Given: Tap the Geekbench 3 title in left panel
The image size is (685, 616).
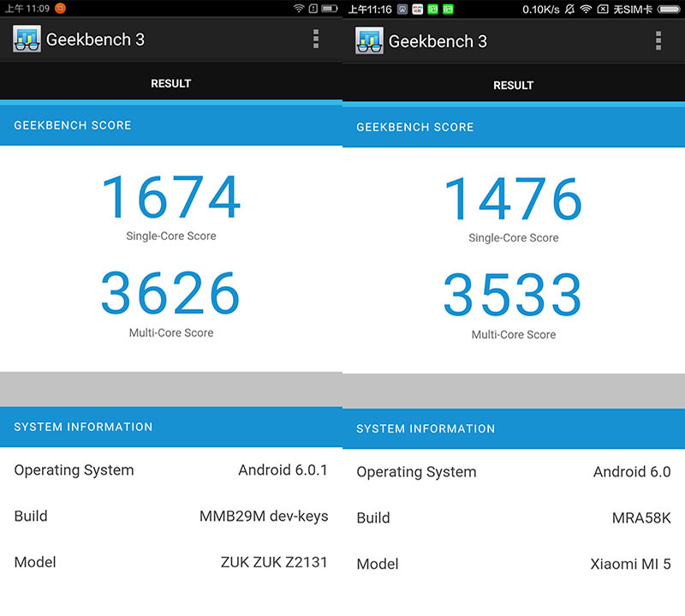Looking at the screenshot, I should click(95, 39).
